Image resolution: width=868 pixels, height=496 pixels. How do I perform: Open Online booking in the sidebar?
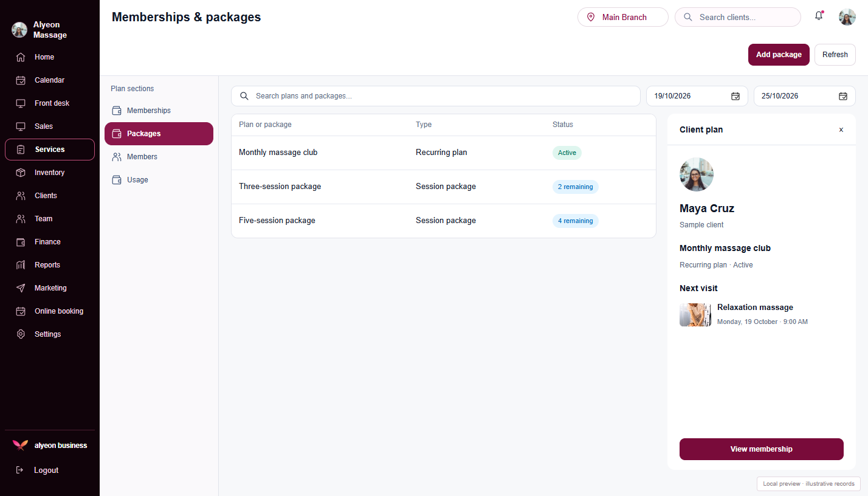tap(50, 311)
